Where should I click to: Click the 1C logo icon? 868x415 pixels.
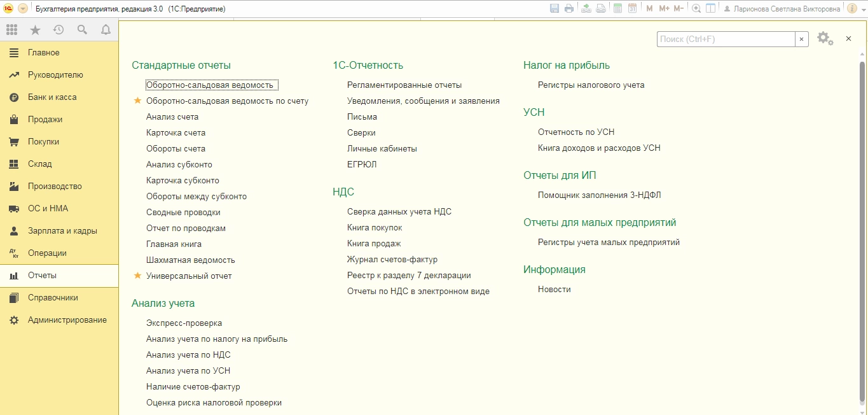9,9
